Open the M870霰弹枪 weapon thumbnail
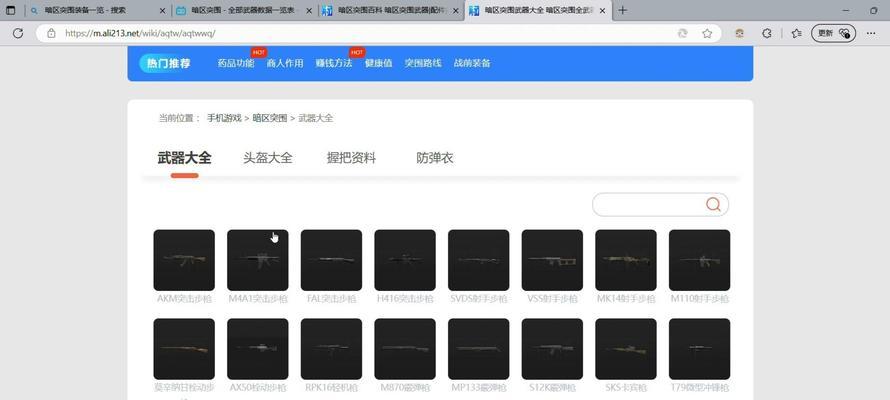The image size is (890, 400). (405, 349)
